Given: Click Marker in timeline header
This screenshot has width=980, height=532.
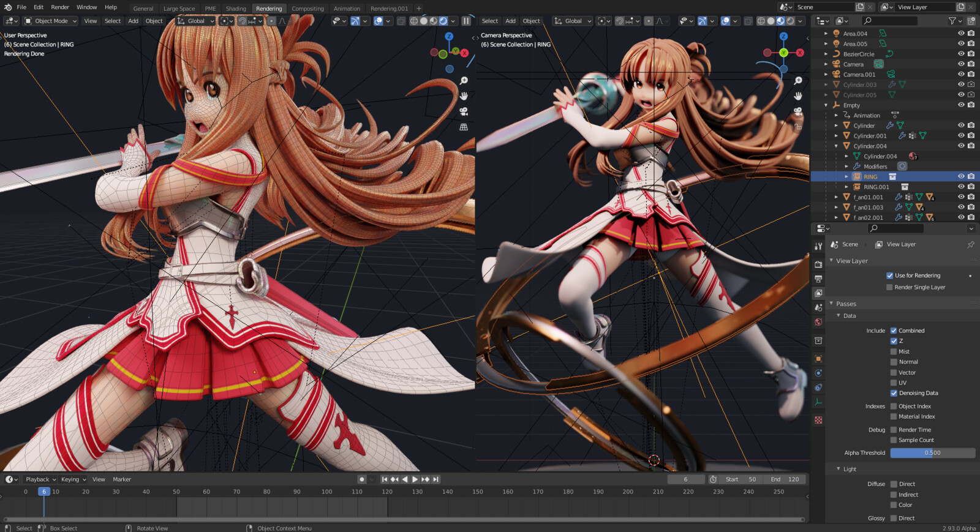Looking at the screenshot, I should click(122, 479).
